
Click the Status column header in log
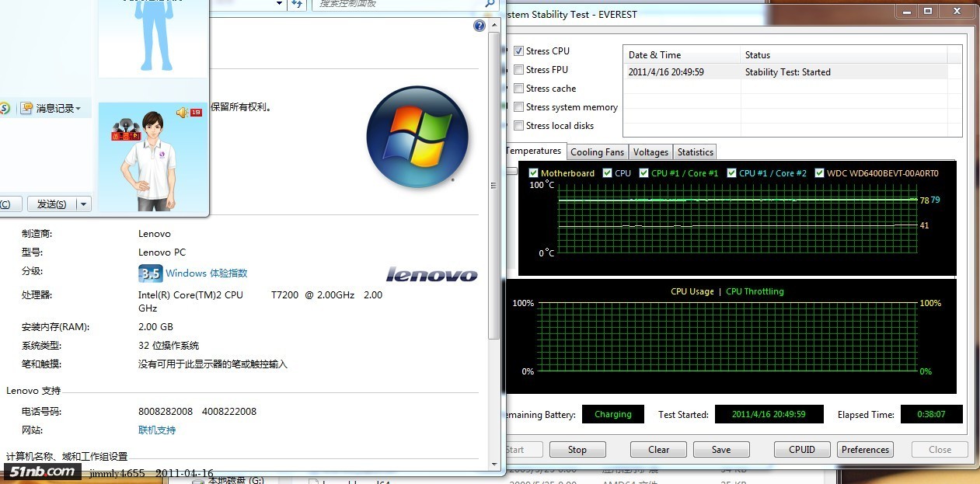click(x=843, y=54)
